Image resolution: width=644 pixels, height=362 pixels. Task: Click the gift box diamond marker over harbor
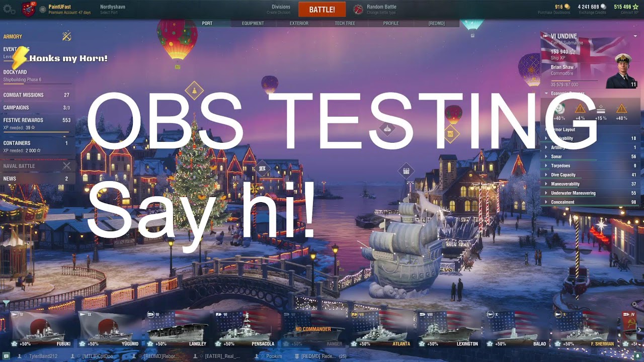[x=406, y=171]
